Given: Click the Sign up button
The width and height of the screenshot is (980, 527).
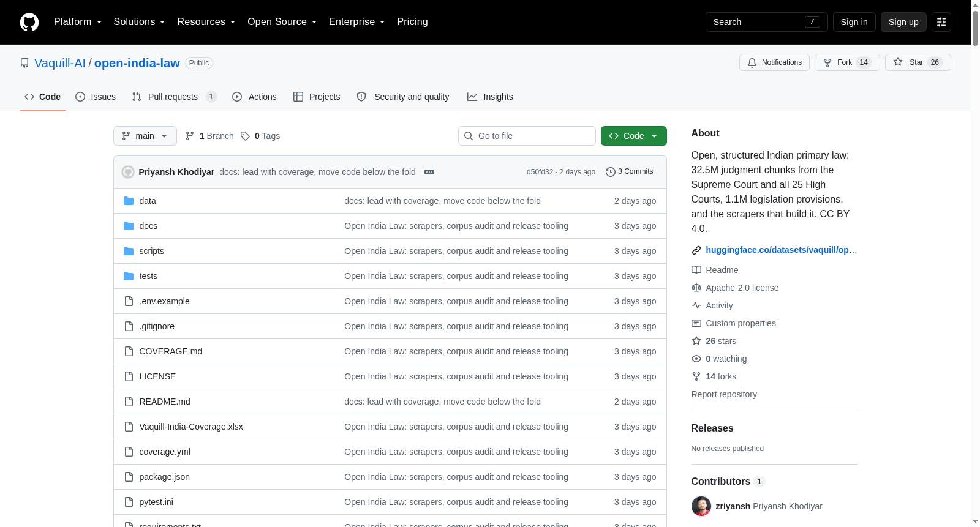Looking at the screenshot, I should 903,22.
